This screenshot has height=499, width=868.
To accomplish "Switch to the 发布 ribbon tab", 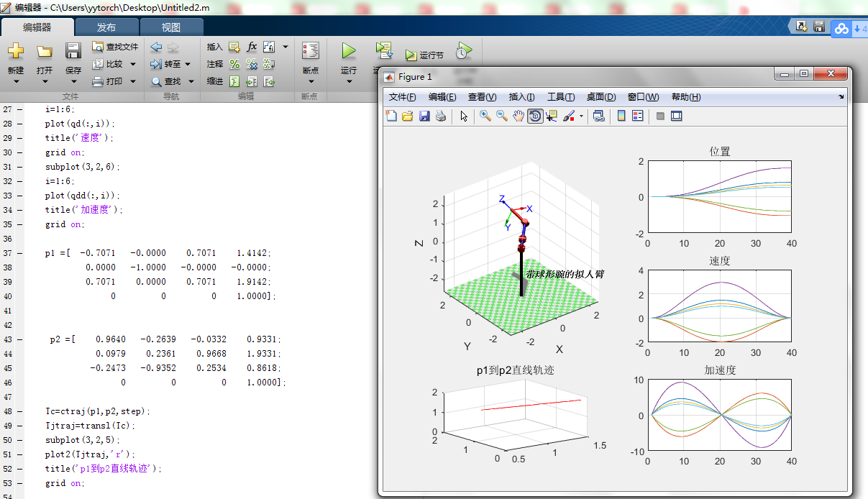I will pos(106,27).
